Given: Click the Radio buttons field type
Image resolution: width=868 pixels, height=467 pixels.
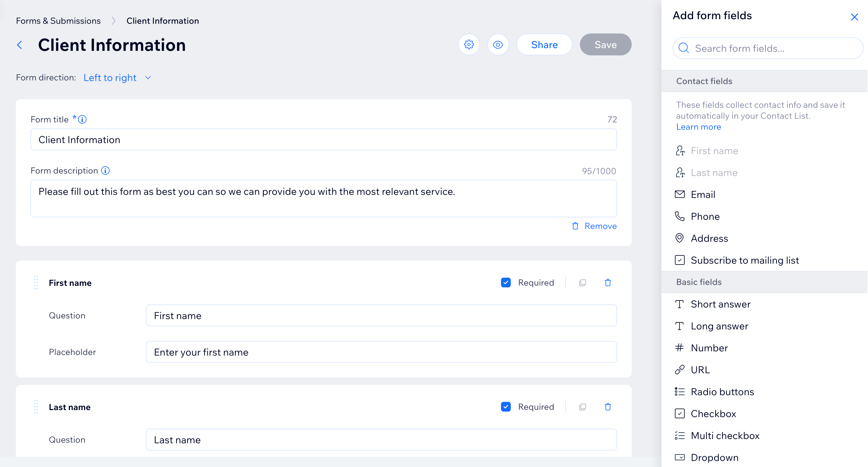Looking at the screenshot, I should coord(722,392).
